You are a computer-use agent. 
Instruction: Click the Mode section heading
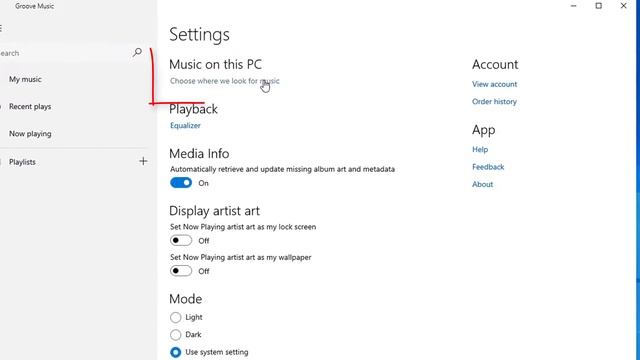pos(186,299)
